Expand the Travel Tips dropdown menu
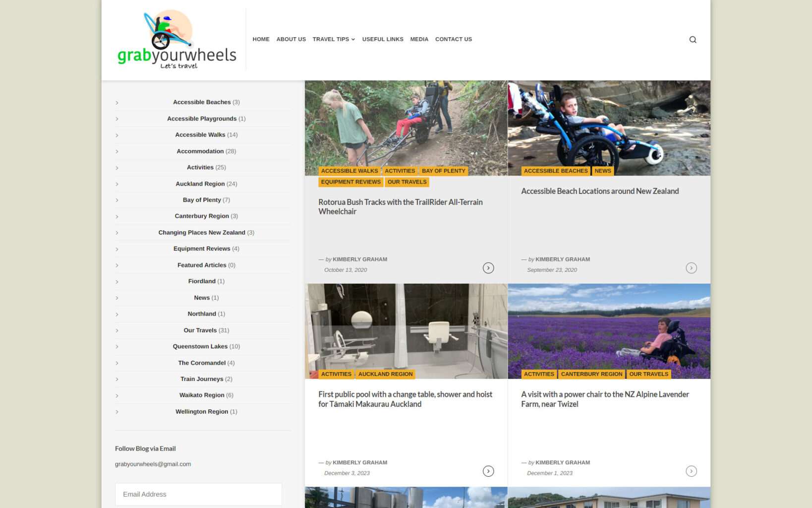Screen dimensions: 812x508 334,39
